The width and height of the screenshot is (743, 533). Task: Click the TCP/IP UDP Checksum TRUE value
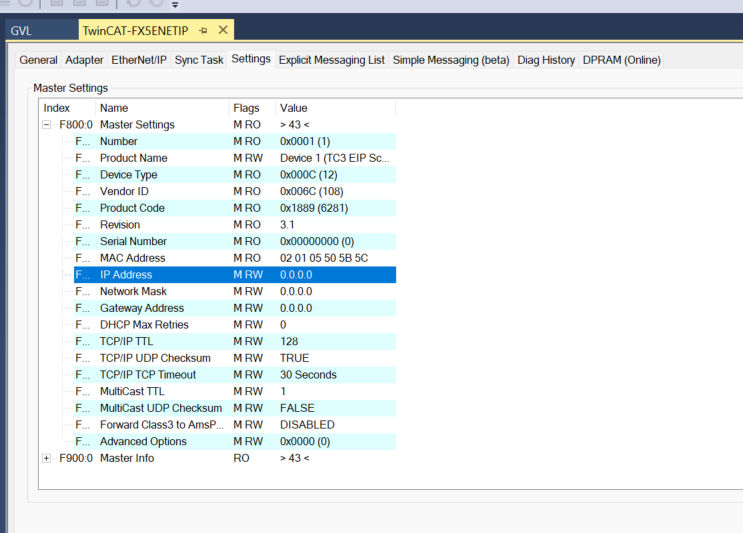tap(294, 358)
